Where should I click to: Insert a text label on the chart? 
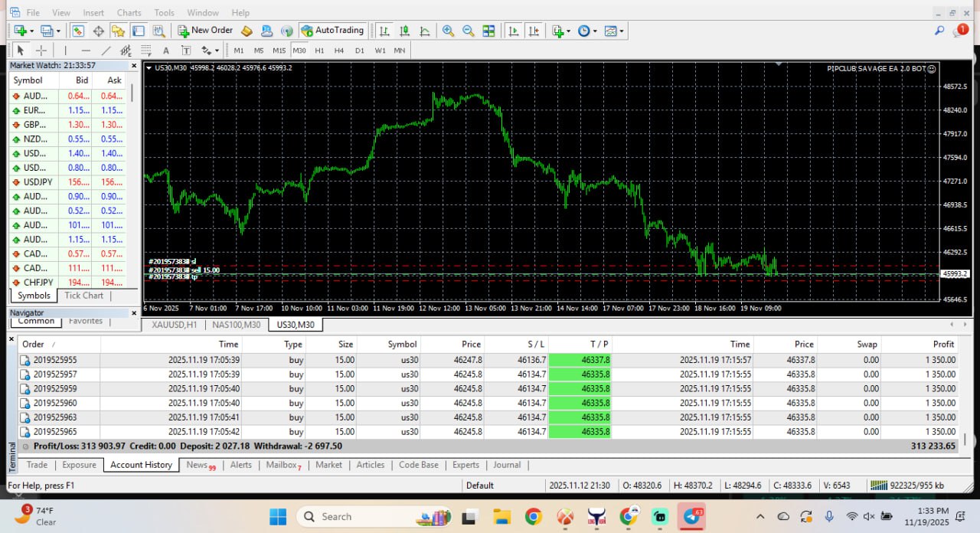(x=185, y=50)
